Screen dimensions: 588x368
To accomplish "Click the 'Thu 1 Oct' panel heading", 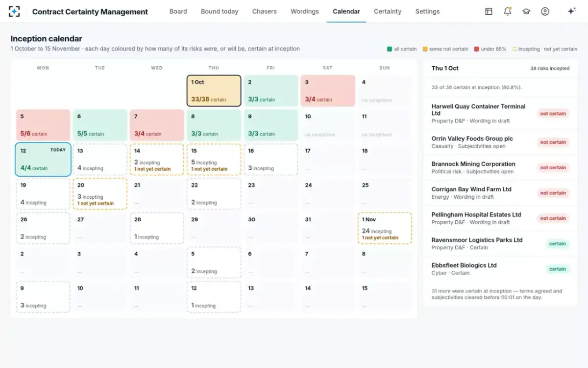I will (x=445, y=68).
